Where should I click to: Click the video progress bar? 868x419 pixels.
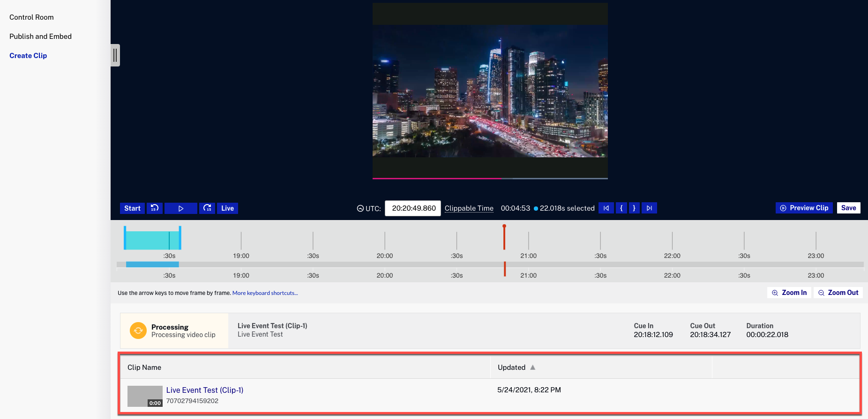[490, 178]
